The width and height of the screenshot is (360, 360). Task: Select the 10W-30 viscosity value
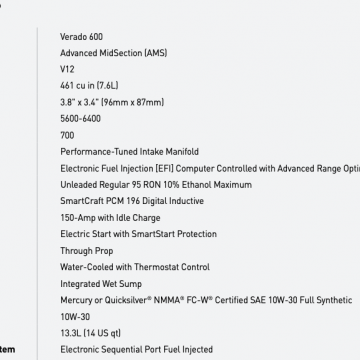[x=75, y=317]
